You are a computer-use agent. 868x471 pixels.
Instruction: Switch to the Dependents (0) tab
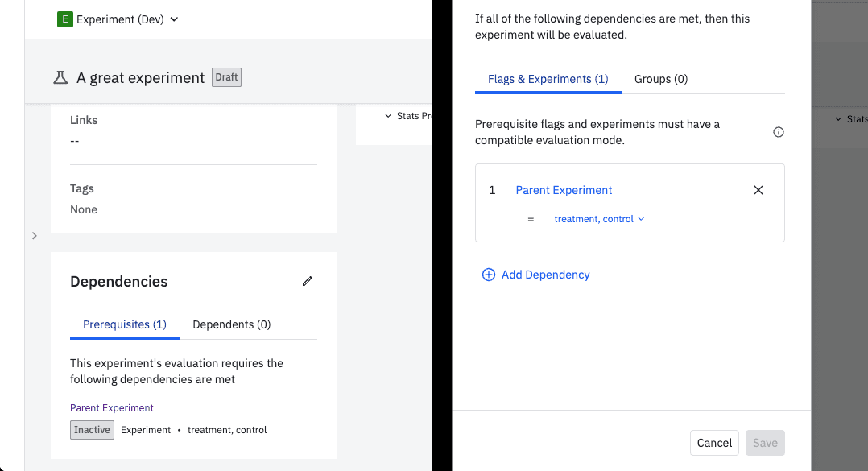(231, 324)
